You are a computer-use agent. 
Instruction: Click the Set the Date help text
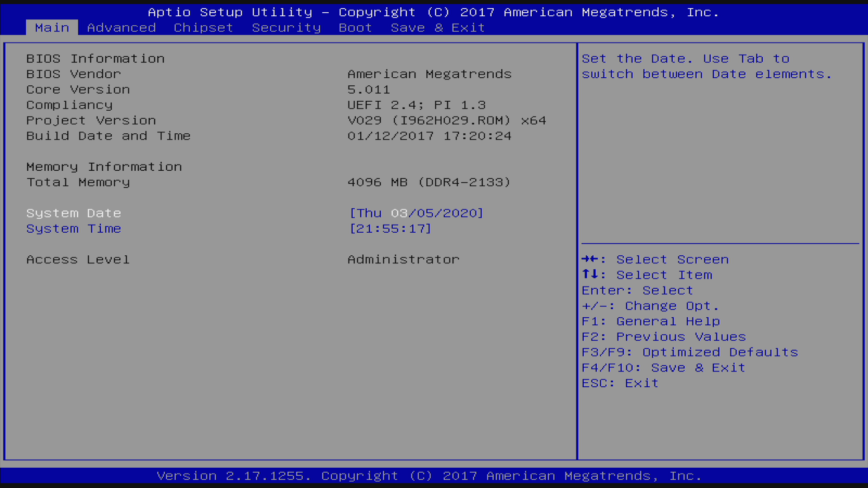pos(707,66)
